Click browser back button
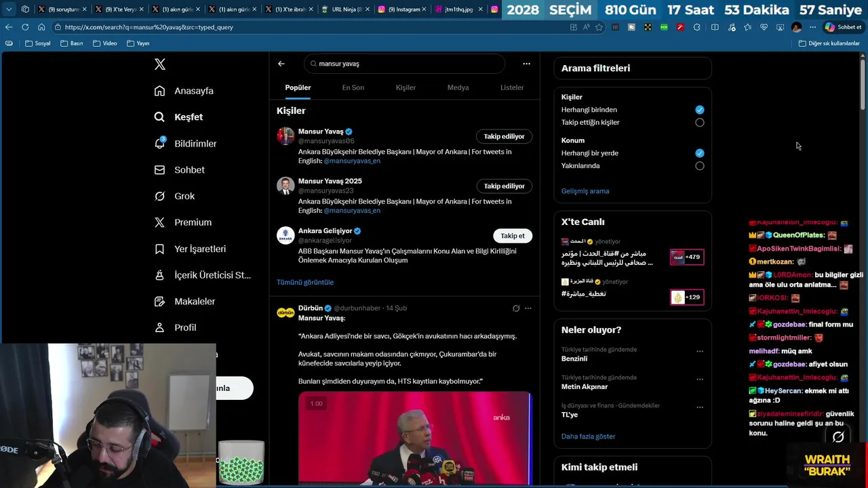 point(9,27)
